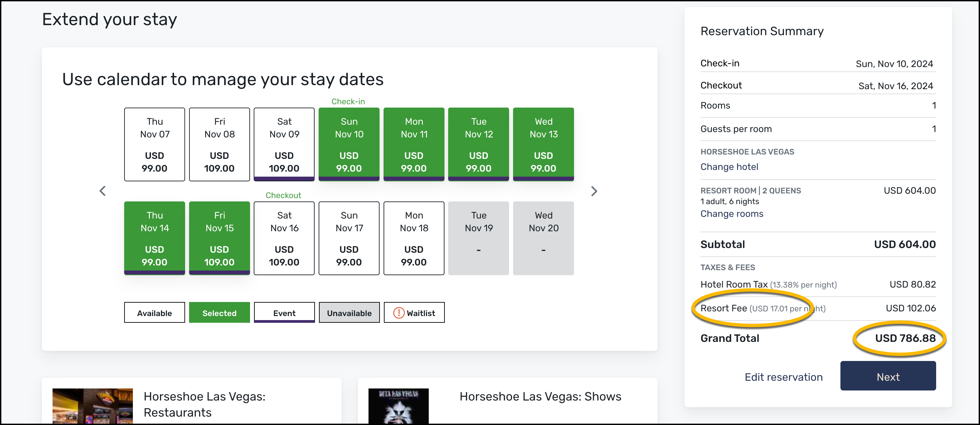Image resolution: width=980 pixels, height=425 pixels.
Task: Advance calendar using right chevron arrow
Action: click(594, 191)
